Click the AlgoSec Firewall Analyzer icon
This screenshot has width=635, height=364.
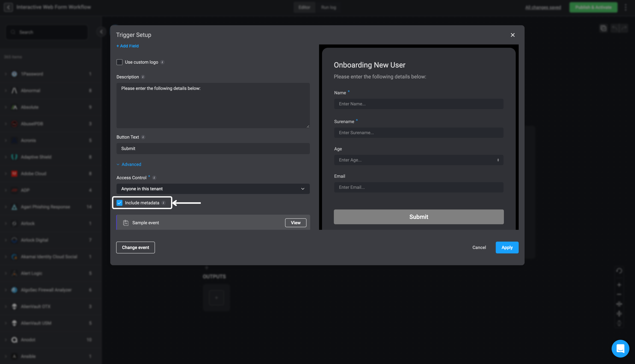click(14, 290)
